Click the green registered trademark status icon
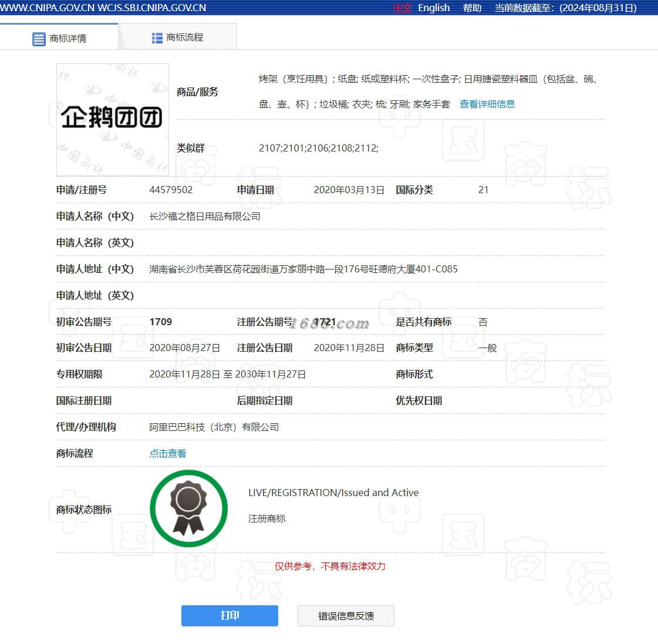This screenshot has height=644, width=658. pyautogui.click(x=189, y=508)
